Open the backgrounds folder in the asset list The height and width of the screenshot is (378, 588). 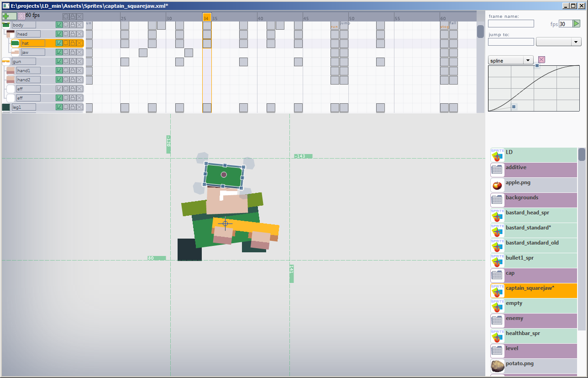tap(534, 200)
